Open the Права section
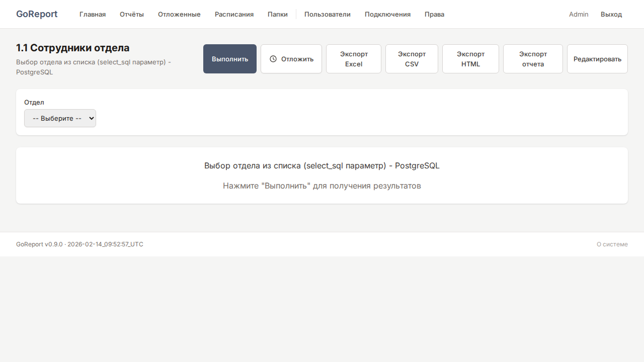 (x=434, y=14)
